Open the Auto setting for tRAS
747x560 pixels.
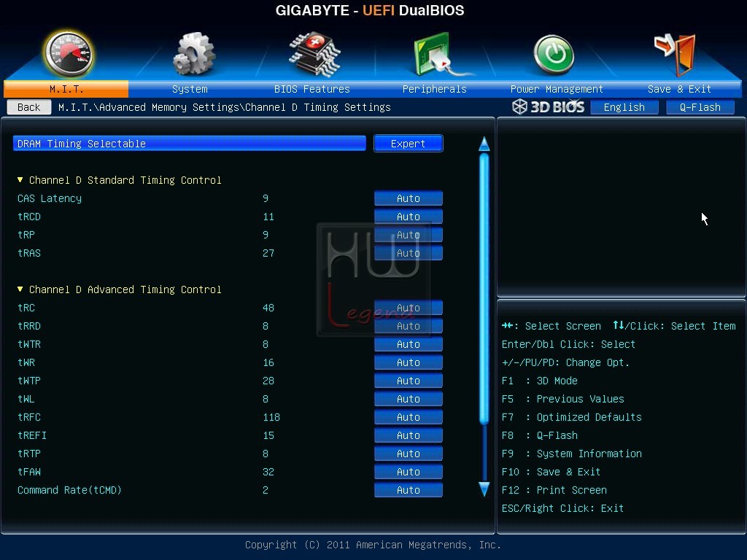click(409, 253)
